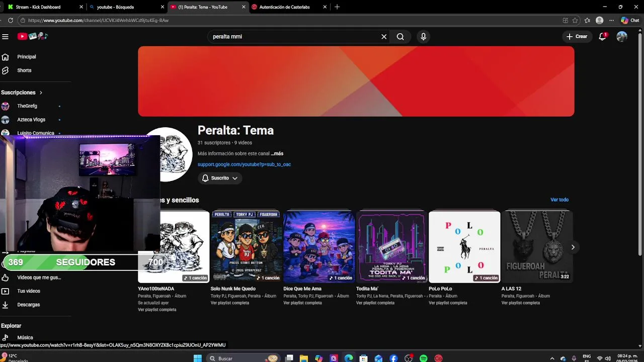644x362 pixels.
Task: Click the Solo Nunk Me Quedo title
Action: [233, 289]
